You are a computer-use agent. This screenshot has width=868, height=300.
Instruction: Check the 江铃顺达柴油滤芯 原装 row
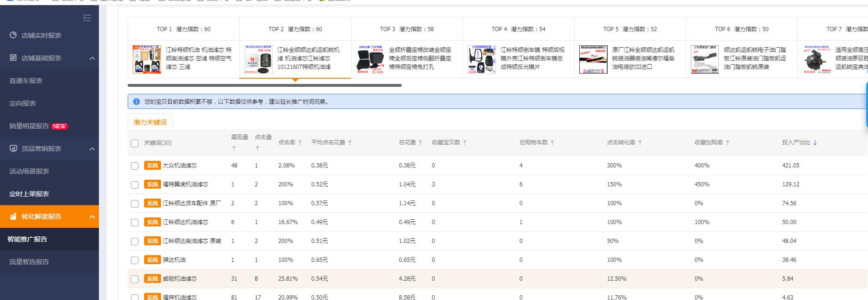tap(135, 242)
